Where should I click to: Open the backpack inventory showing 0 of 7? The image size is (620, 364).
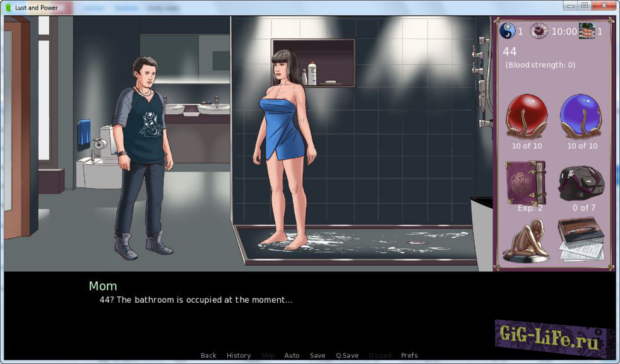[581, 183]
